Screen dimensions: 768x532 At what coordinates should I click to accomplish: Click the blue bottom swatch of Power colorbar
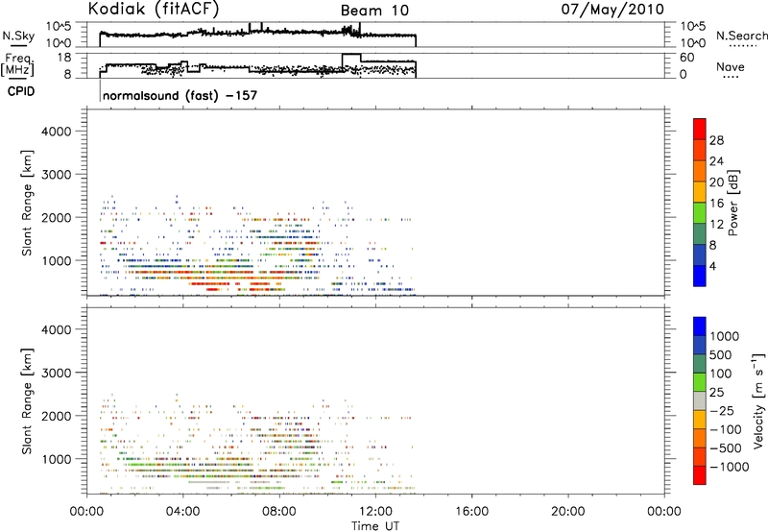[x=700, y=276]
